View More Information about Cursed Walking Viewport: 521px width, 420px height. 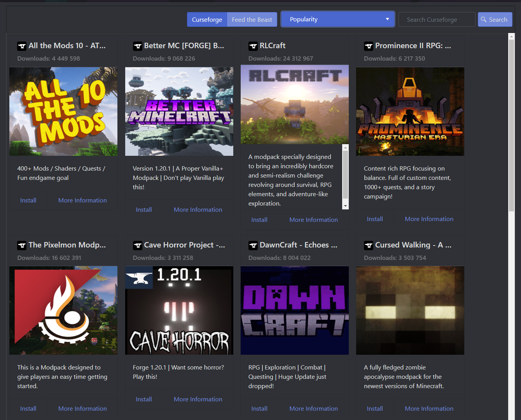429,409
